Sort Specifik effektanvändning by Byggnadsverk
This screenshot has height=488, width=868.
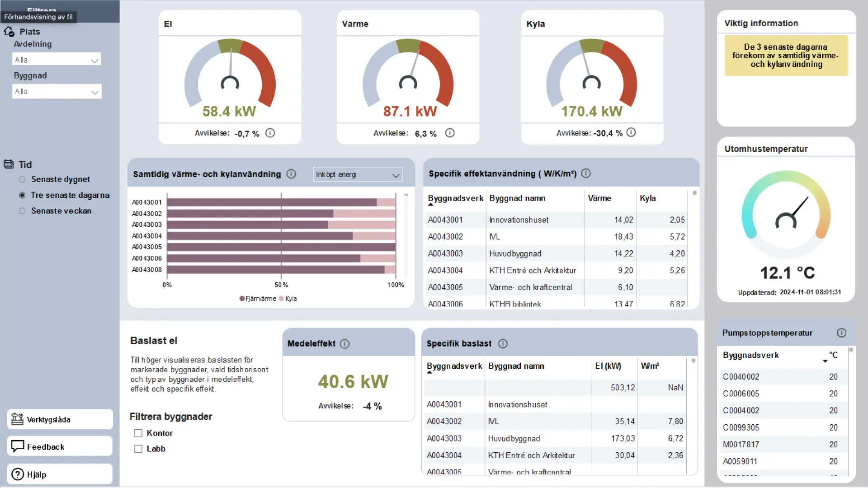455,198
